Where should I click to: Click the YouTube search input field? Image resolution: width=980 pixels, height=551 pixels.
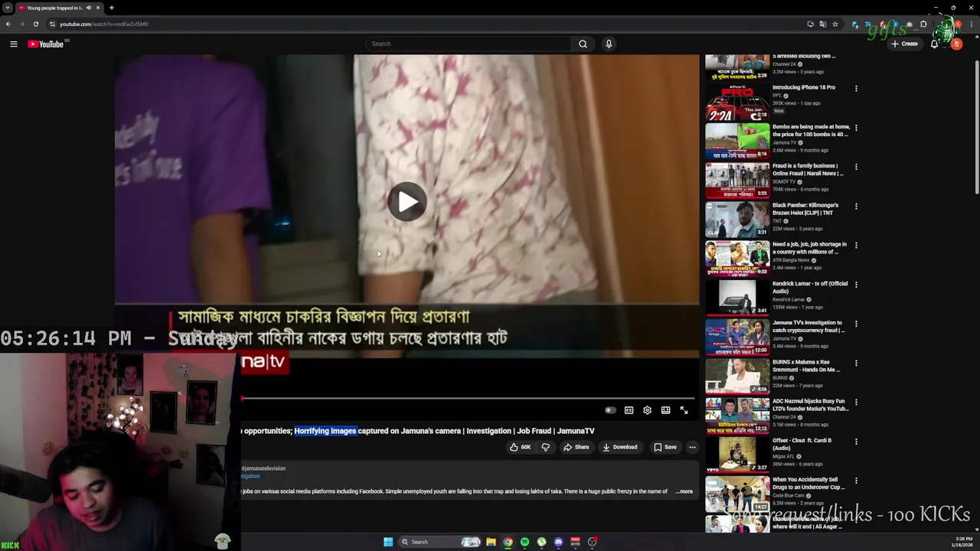468,44
